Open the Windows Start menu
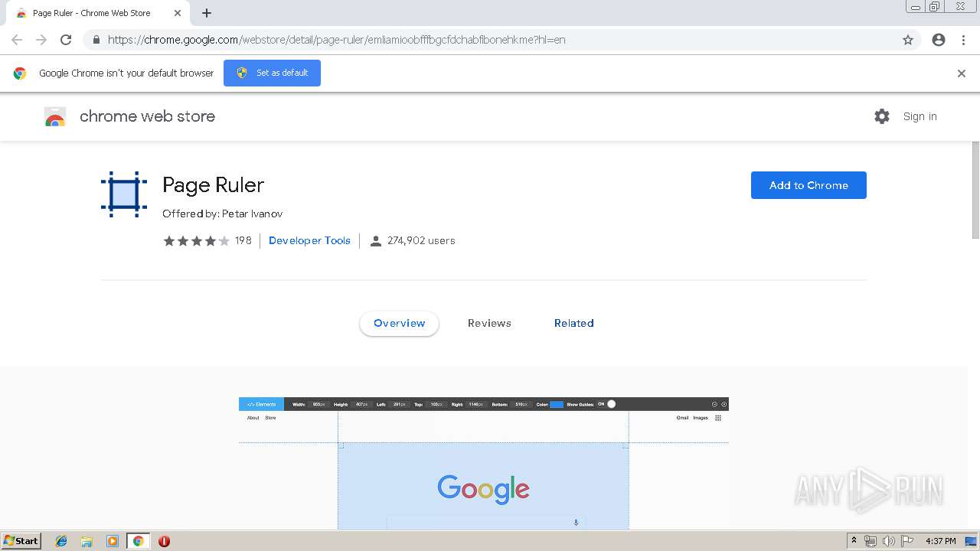The height and width of the screenshot is (551, 980). [21, 541]
